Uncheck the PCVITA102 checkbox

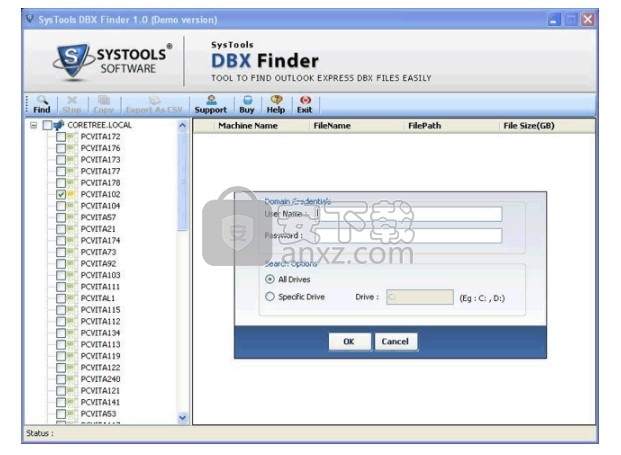click(x=61, y=194)
